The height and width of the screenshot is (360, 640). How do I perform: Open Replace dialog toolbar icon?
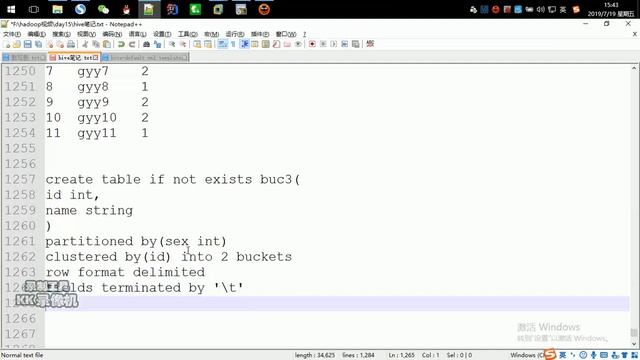[x=157, y=44]
